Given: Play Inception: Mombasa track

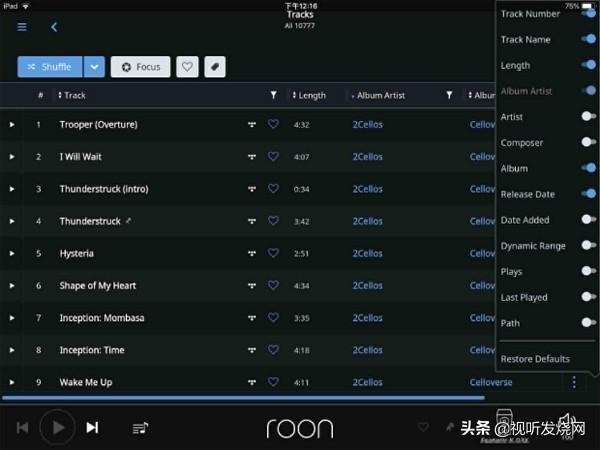Looking at the screenshot, I should 12,318.
